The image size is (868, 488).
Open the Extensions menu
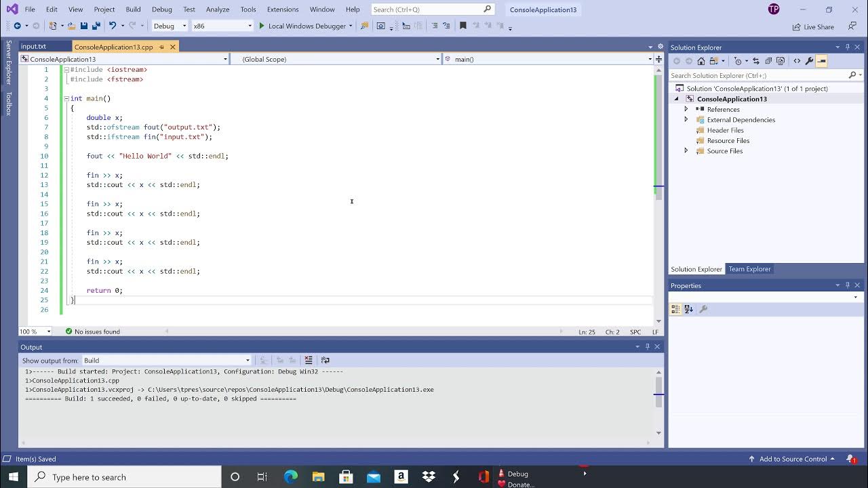(283, 9)
